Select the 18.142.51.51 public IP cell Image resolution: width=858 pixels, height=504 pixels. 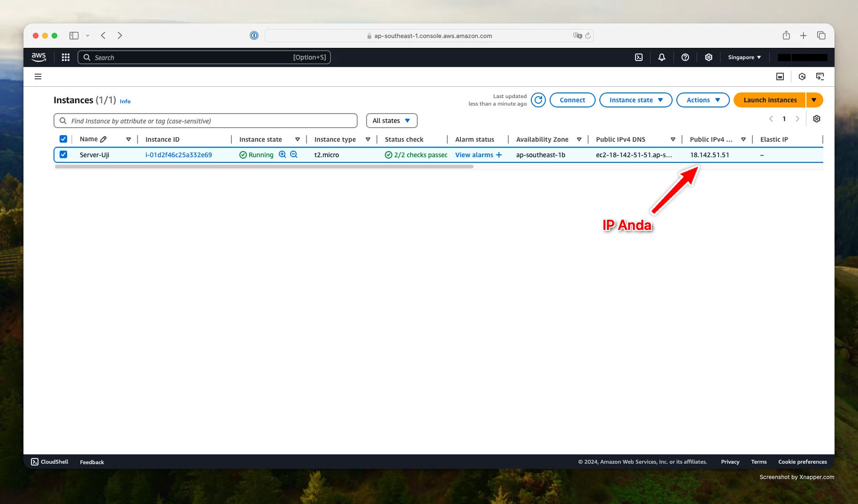point(710,155)
